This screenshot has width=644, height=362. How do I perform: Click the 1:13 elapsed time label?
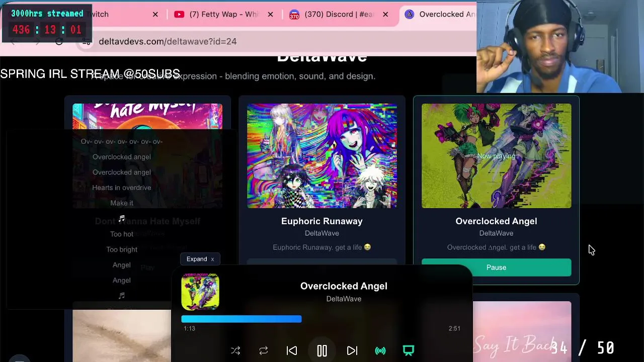pyautogui.click(x=189, y=328)
